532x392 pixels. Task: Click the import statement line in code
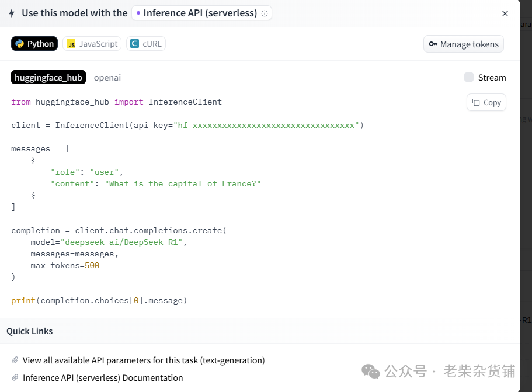pyautogui.click(x=116, y=102)
